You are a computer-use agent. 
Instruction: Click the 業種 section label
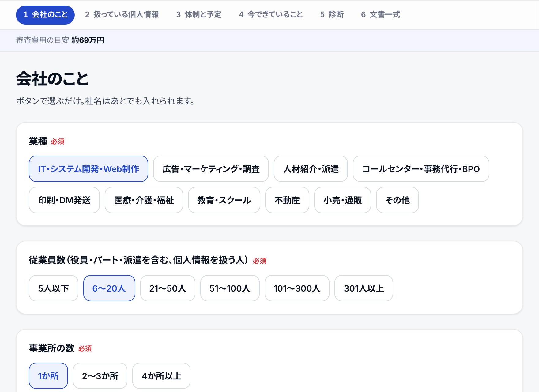pos(38,141)
